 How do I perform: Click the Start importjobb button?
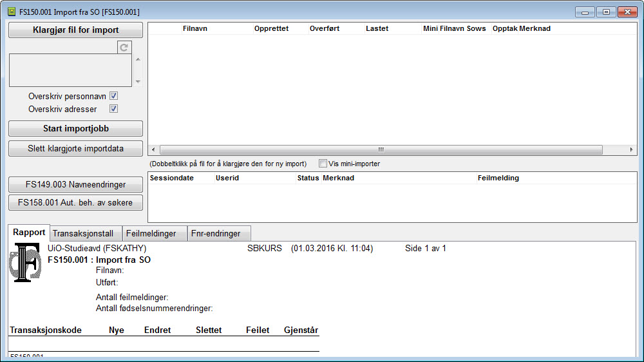75,129
